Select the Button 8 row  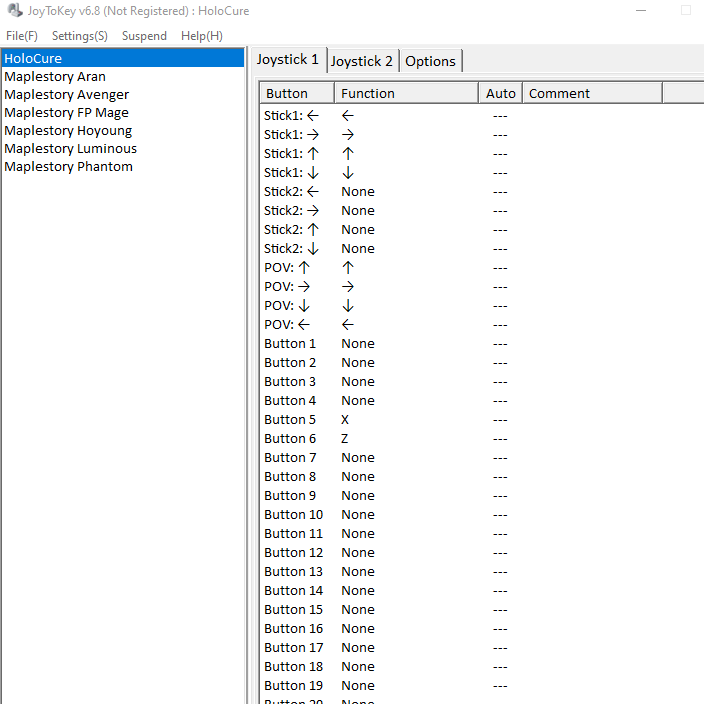pos(480,476)
